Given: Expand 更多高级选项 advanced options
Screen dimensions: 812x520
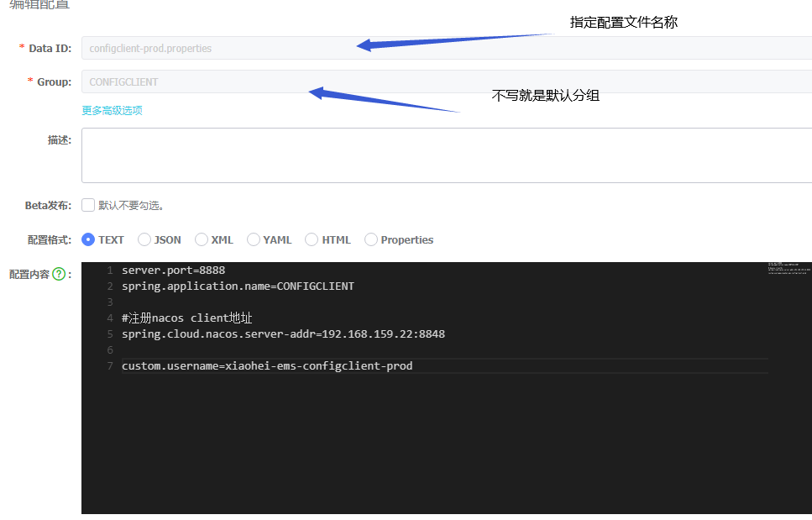Looking at the screenshot, I should (x=112, y=110).
